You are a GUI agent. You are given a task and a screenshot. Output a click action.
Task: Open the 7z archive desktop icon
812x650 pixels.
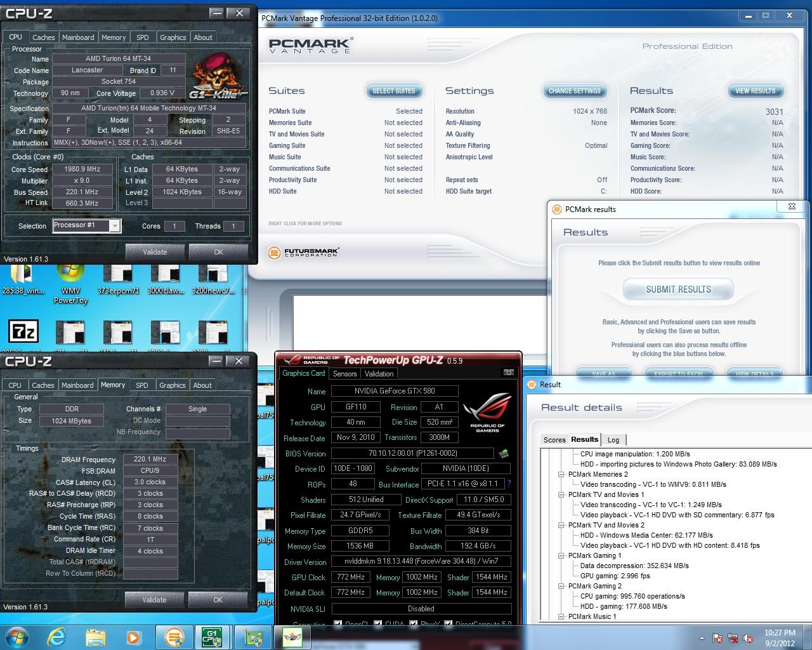(x=23, y=331)
